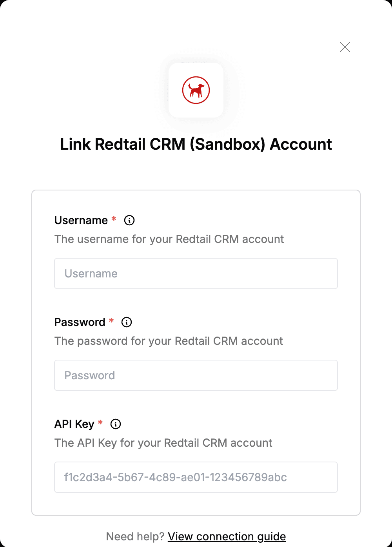Image resolution: width=392 pixels, height=547 pixels.
Task: Click the username description helper text
Action: pos(169,239)
